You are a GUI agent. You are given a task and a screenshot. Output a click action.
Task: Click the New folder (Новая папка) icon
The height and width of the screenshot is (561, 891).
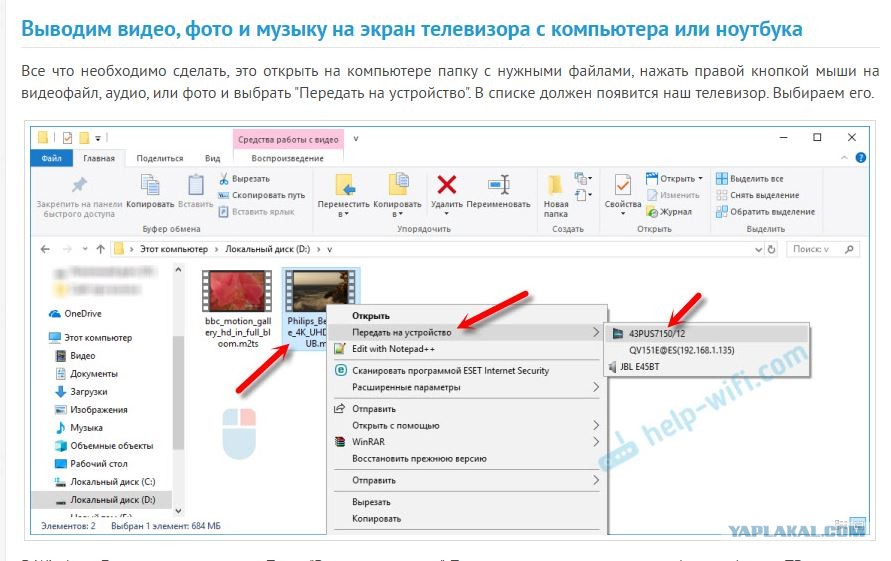coord(555,185)
